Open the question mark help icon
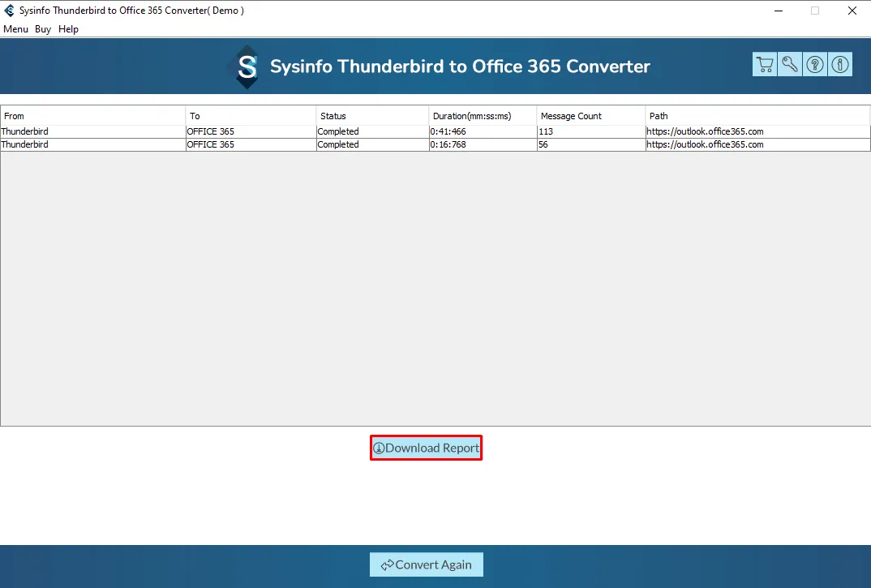 (x=815, y=65)
